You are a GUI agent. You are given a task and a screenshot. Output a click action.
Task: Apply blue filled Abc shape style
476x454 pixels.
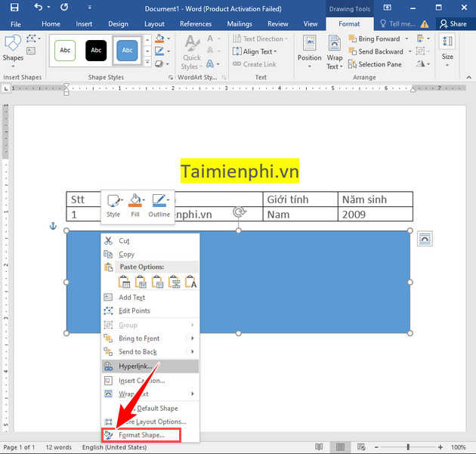pyautogui.click(x=127, y=51)
